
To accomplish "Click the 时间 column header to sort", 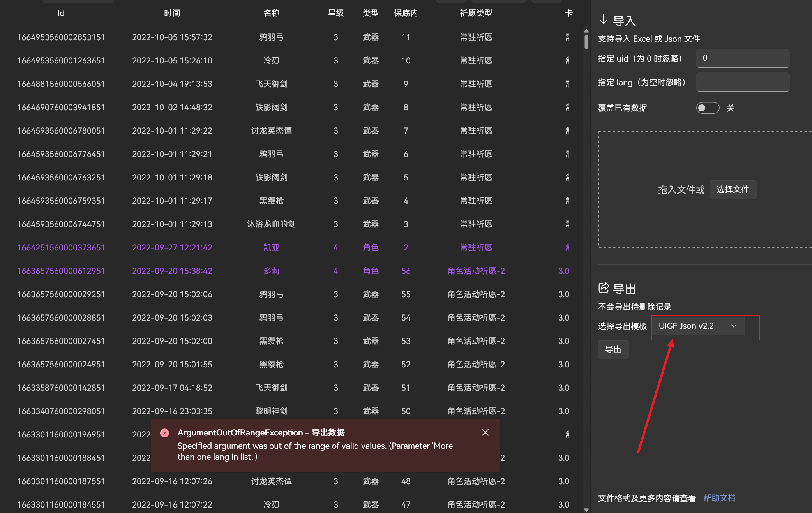I will (x=172, y=13).
